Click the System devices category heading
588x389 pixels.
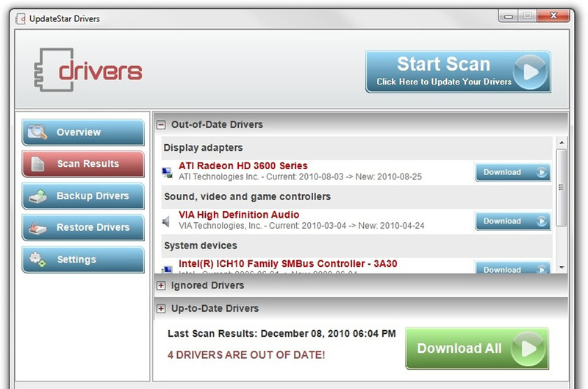[201, 246]
